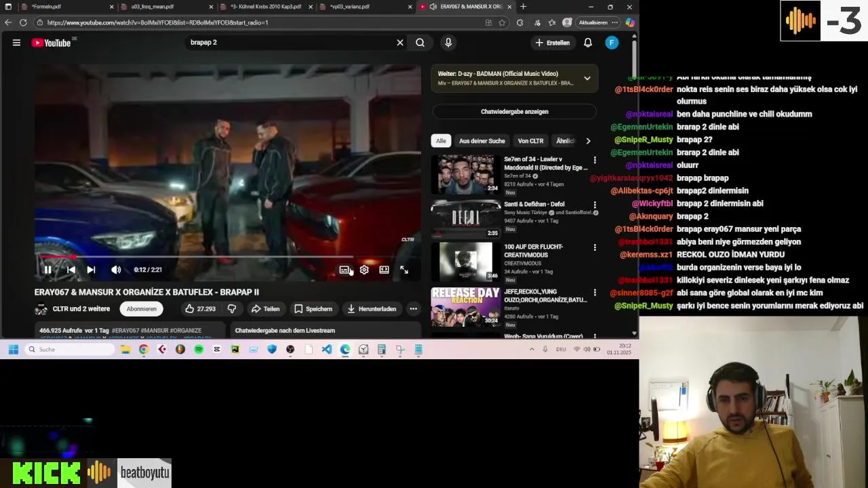This screenshot has width=868, height=488.
Task: Mute the video player volume
Action: [116, 270]
